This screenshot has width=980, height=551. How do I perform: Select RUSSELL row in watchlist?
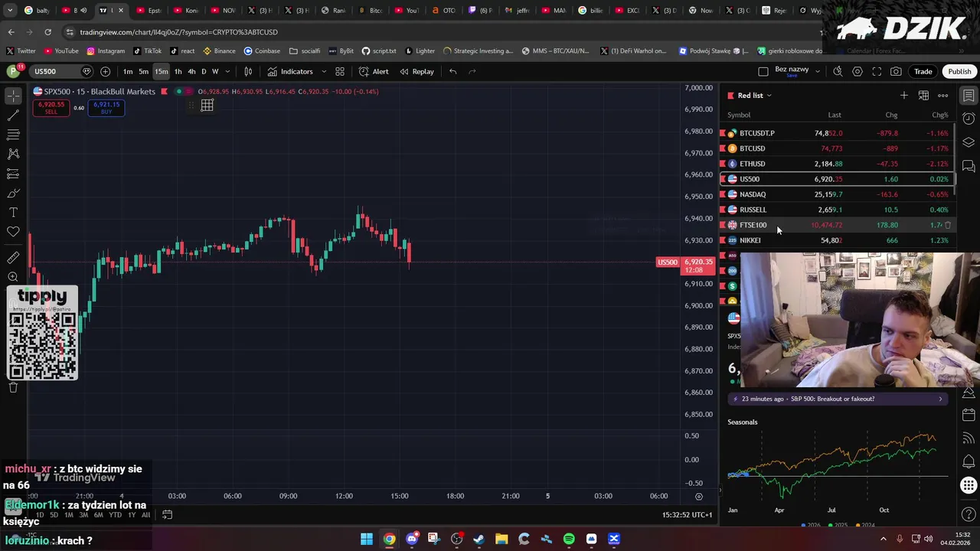click(837, 210)
